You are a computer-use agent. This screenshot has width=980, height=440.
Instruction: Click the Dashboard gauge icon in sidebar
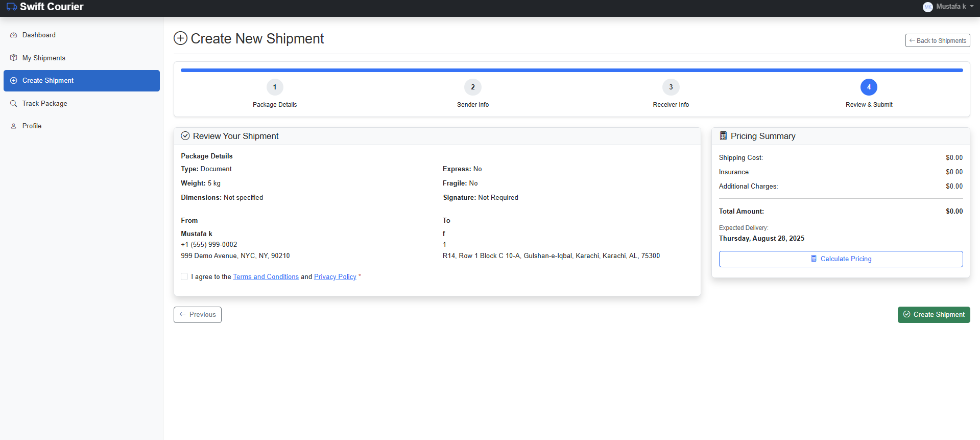coord(14,35)
